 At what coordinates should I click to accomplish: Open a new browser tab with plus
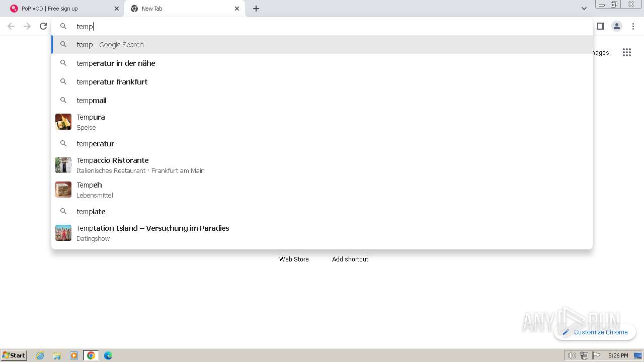(x=256, y=9)
